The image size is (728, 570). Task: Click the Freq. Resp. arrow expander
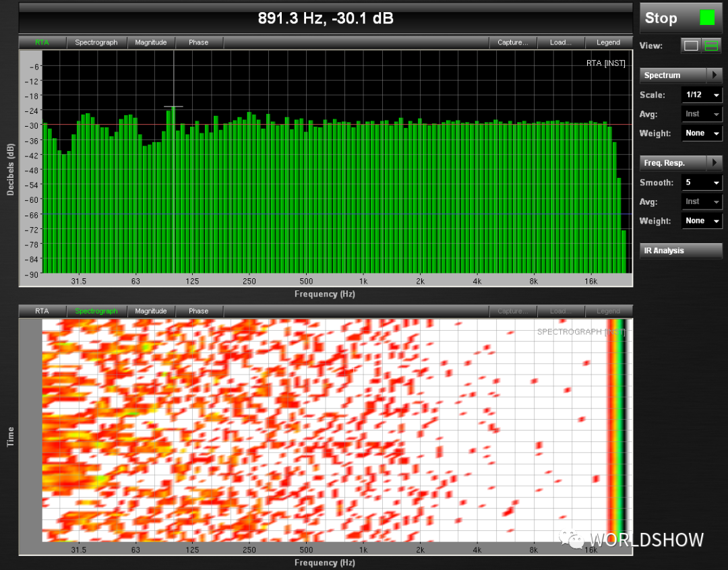(x=715, y=162)
